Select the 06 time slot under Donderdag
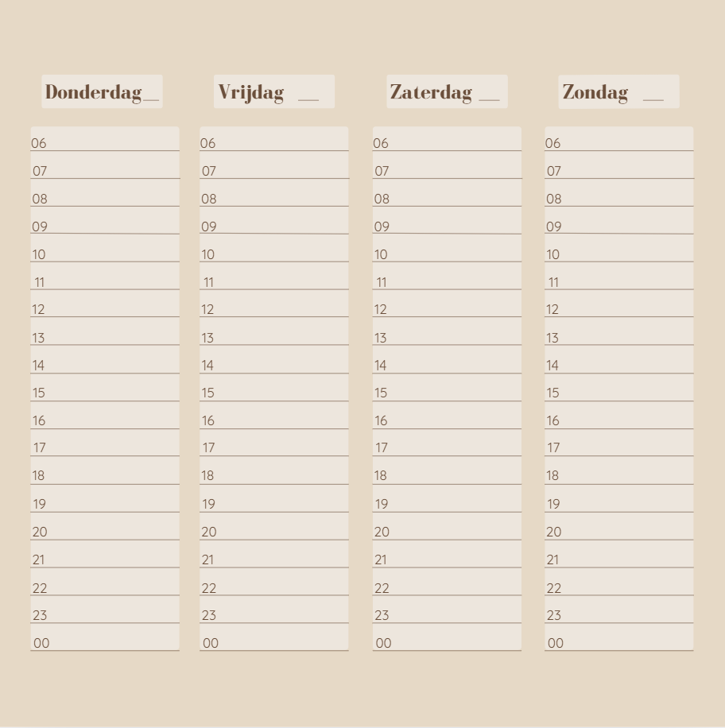 (105, 142)
